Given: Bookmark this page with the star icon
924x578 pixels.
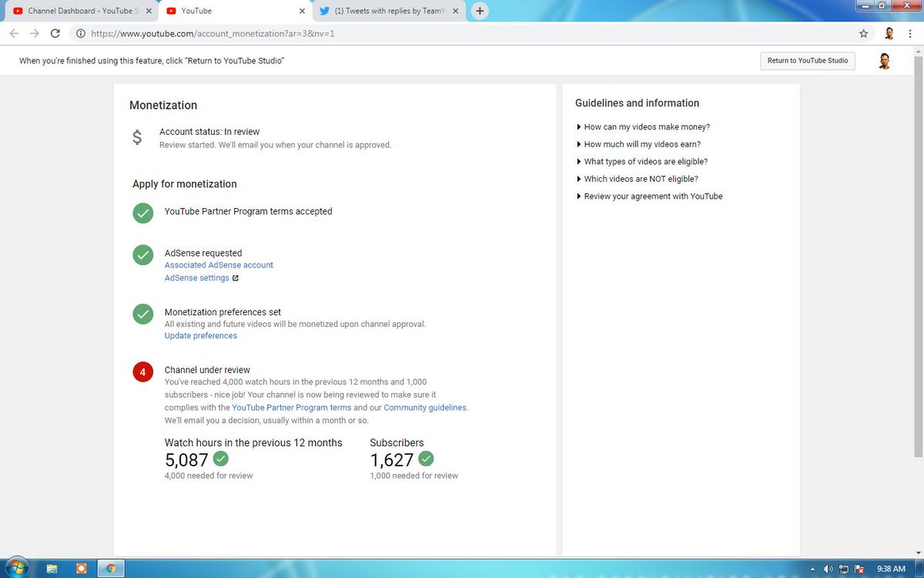Looking at the screenshot, I should tap(864, 34).
